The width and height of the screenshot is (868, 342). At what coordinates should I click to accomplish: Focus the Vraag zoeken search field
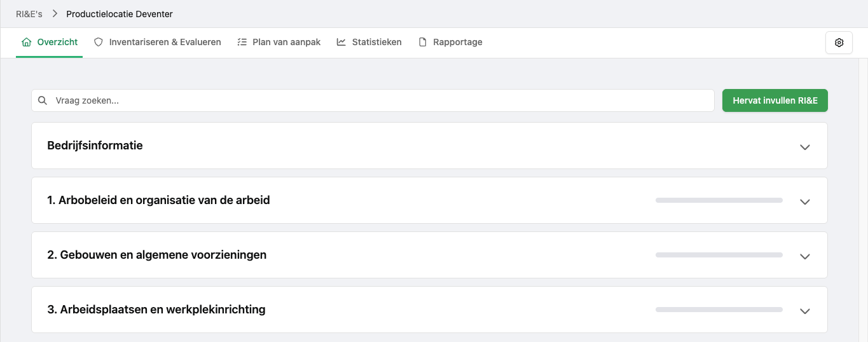click(x=382, y=100)
